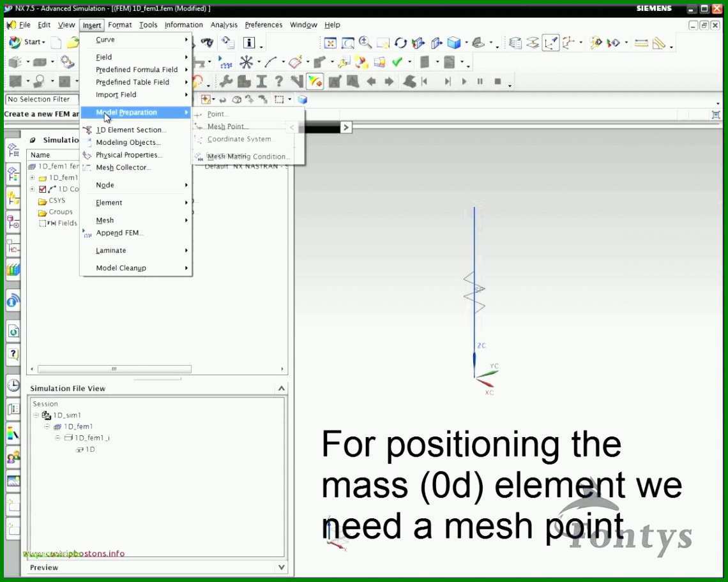The height and width of the screenshot is (582, 728).
Task: Open the Analysis menu
Action: click(x=224, y=25)
